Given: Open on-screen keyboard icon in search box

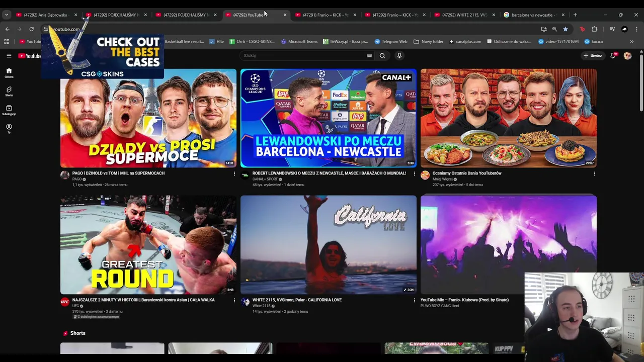Looking at the screenshot, I should point(369,56).
